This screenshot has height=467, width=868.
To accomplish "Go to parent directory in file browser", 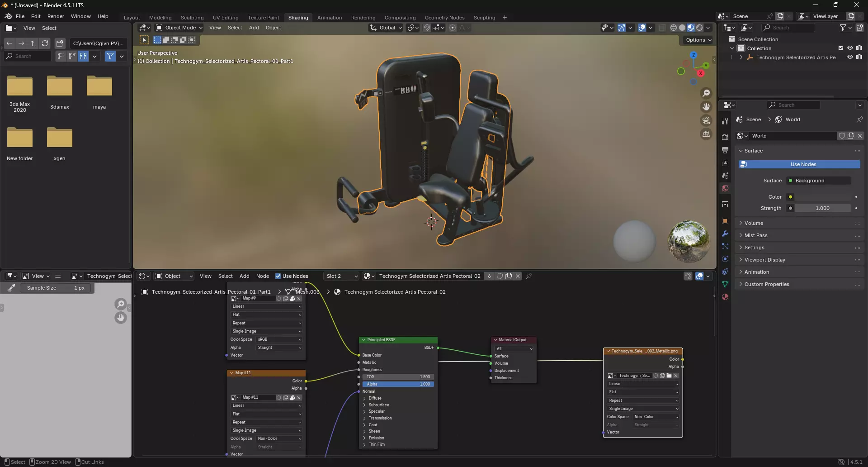I will 33,43.
